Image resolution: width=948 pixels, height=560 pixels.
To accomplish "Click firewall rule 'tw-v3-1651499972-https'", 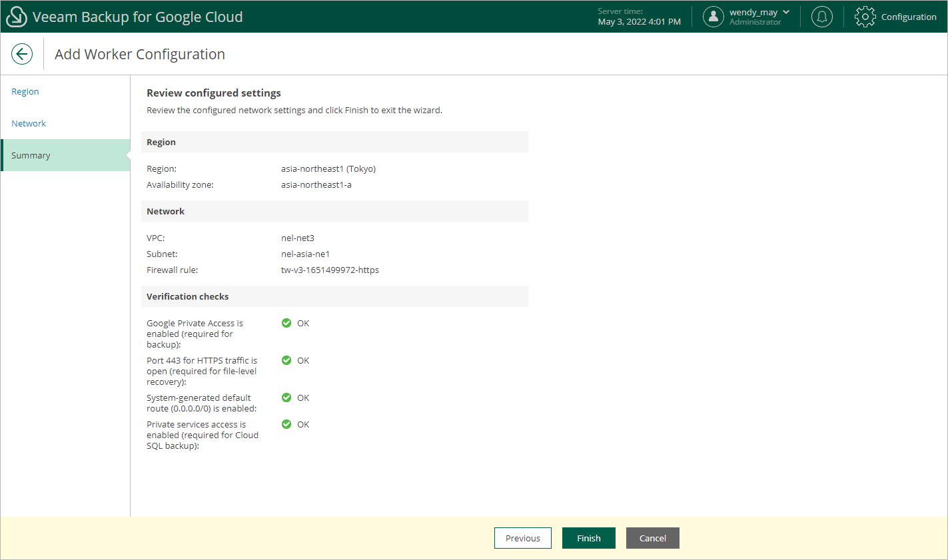I will (x=330, y=270).
